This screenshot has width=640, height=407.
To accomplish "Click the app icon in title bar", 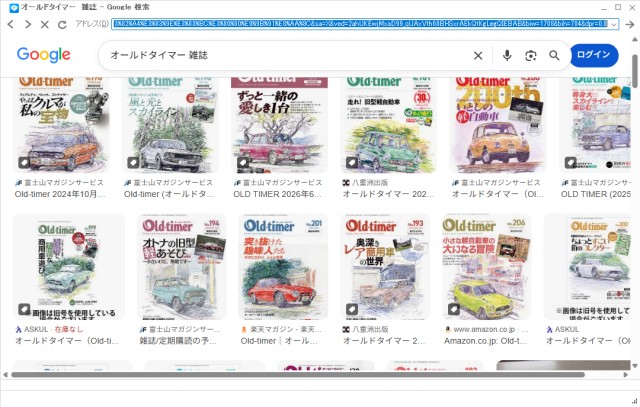I will click(x=13, y=8).
